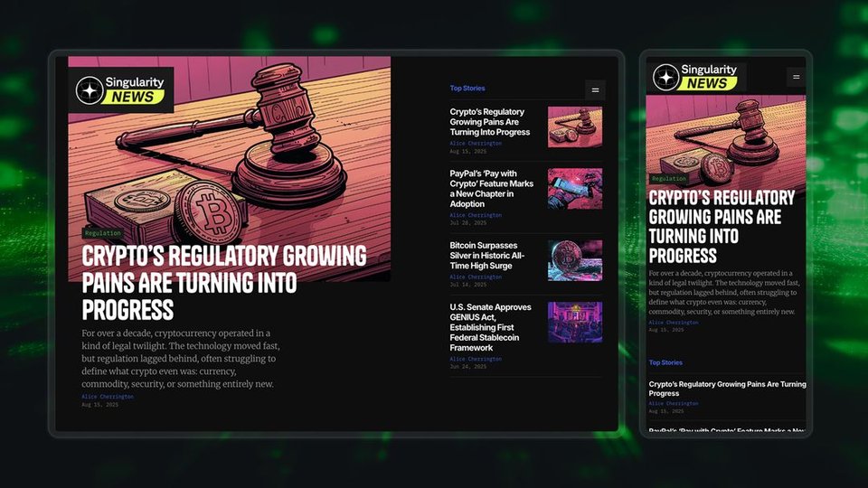The image size is (868, 488).
Task: Open the hamburger menu in mobile view
Action: pyautogui.click(x=796, y=77)
